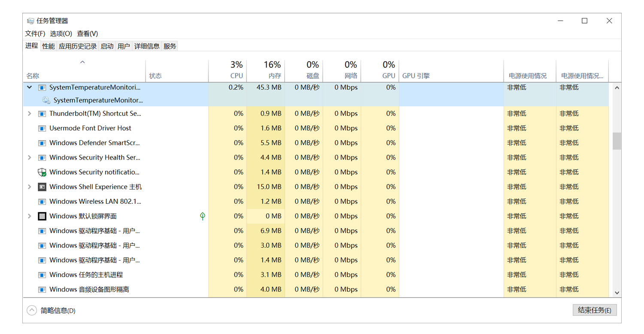Click the 结束任务(E) end task button
The height and width of the screenshot is (334, 644).
tap(595, 310)
